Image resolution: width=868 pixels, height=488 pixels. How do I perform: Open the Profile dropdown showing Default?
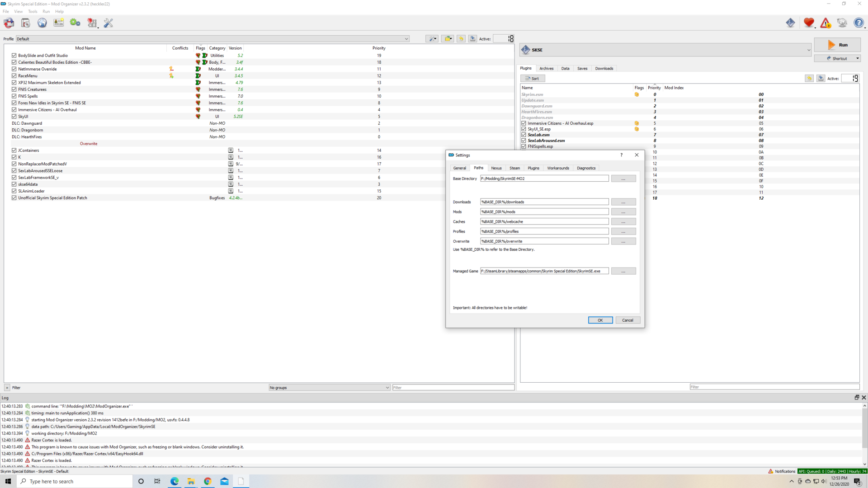coord(212,39)
